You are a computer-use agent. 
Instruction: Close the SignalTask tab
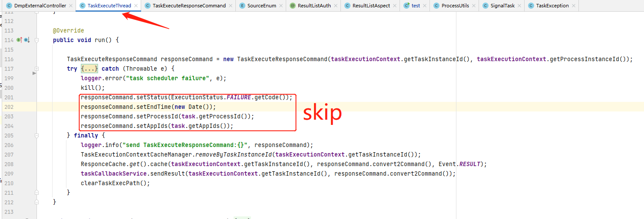click(519, 6)
